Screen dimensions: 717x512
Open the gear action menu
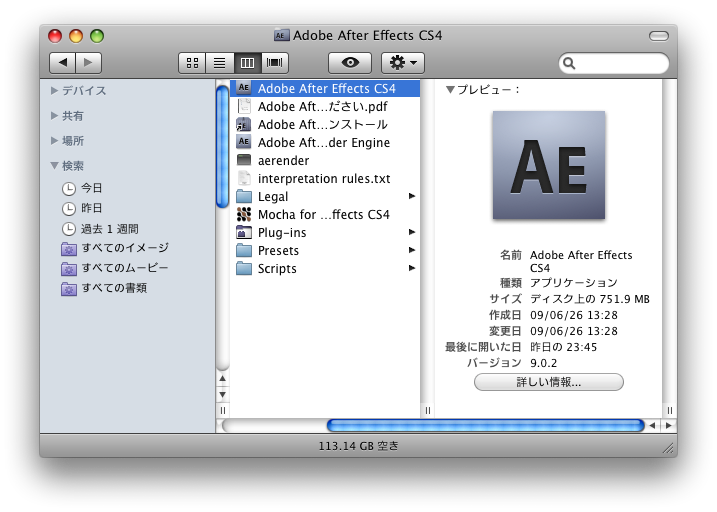[x=403, y=63]
